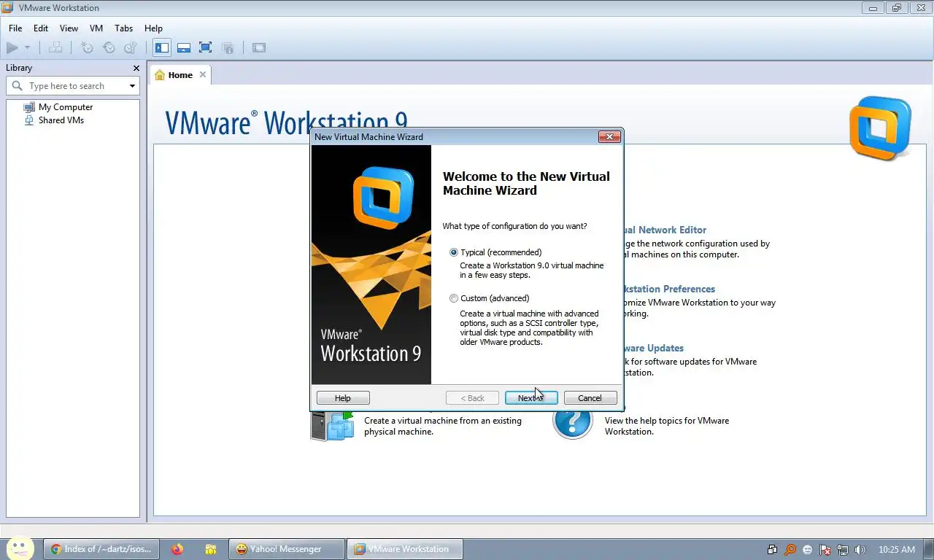Image resolution: width=934 pixels, height=560 pixels.
Task: Select My Computer in Library tree
Action: pos(66,107)
